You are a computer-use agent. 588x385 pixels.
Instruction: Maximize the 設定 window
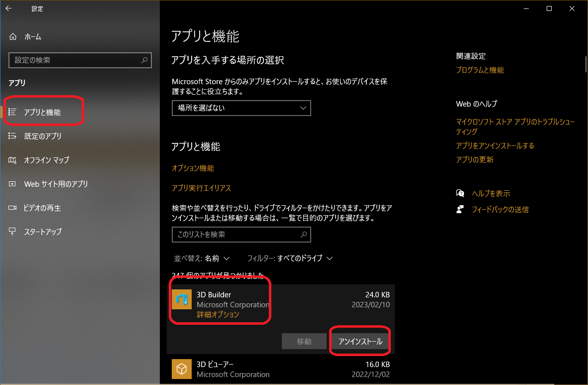pyautogui.click(x=549, y=8)
